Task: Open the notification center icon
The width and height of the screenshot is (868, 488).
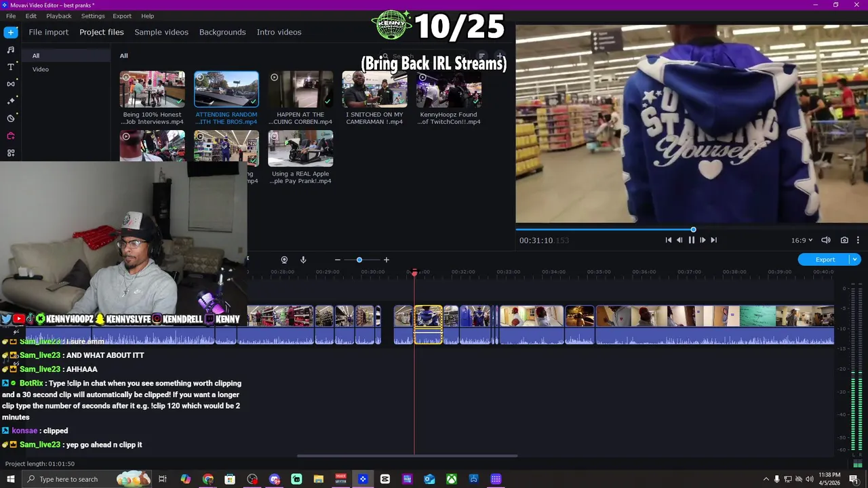Action: (854, 479)
